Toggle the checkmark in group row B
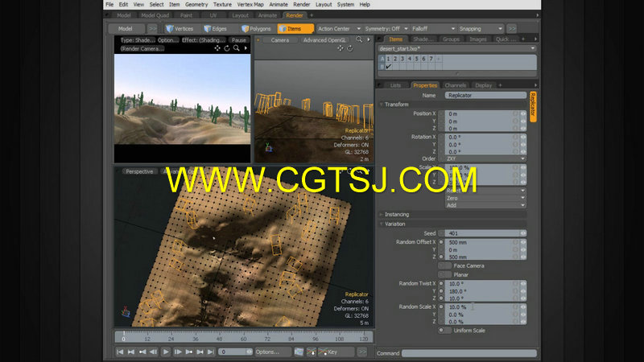The width and height of the screenshot is (644, 362). coord(389,67)
